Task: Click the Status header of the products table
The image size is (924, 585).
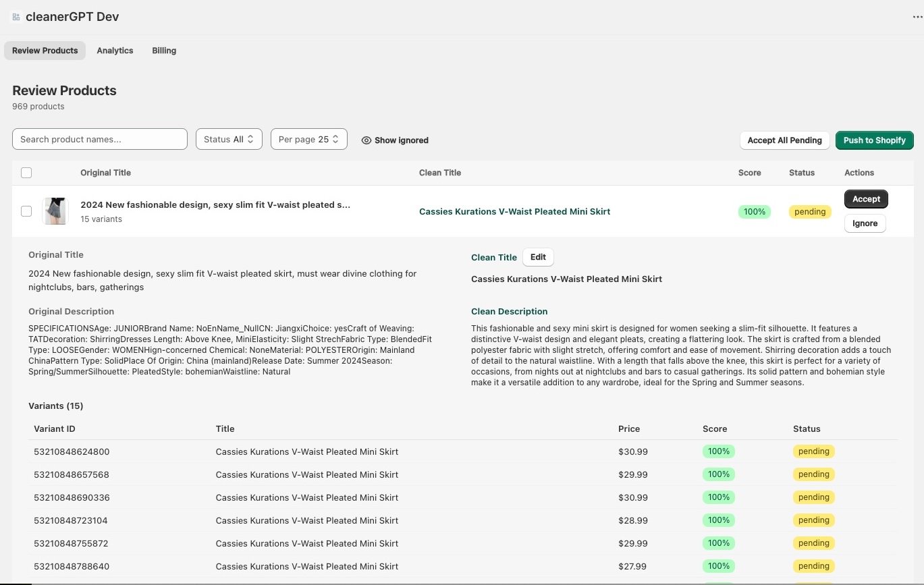Action: 802,173
